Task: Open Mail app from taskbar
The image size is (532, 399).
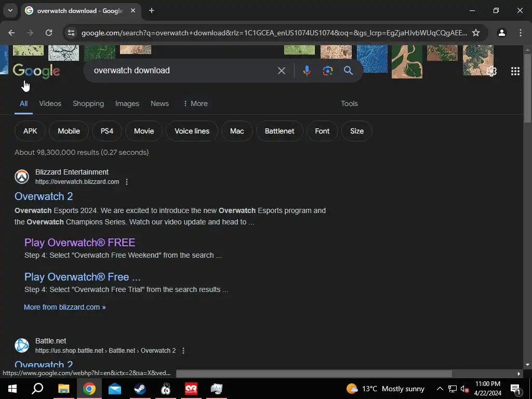Action: point(115,389)
